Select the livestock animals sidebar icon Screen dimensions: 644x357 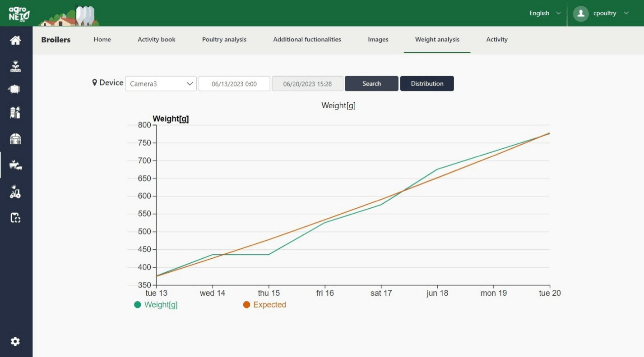(15, 165)
